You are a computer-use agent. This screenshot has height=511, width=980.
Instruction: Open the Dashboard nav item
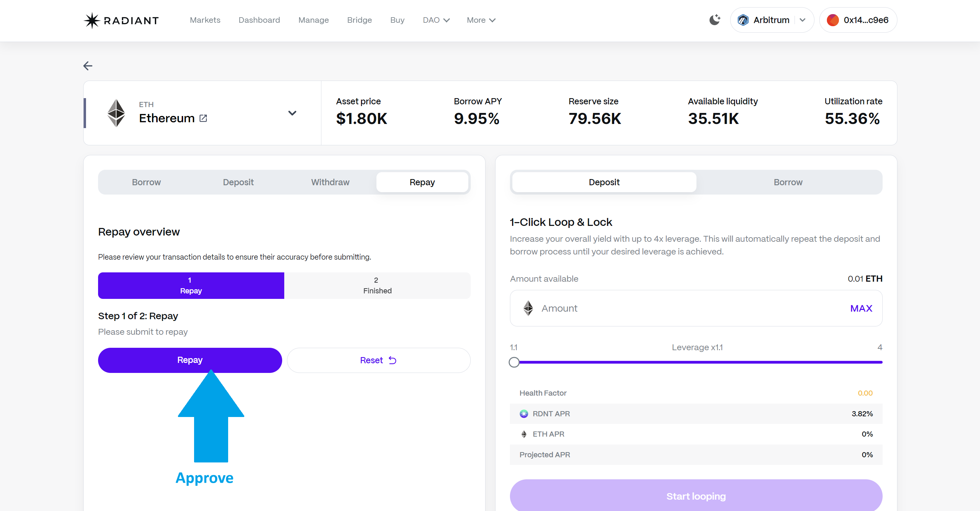point(259,20)
